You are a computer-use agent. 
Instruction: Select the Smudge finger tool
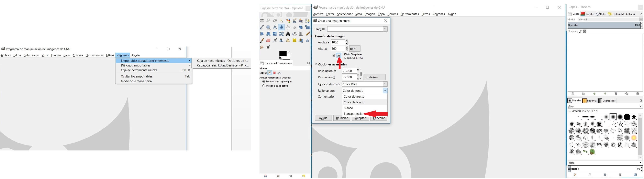click(262, 47)
